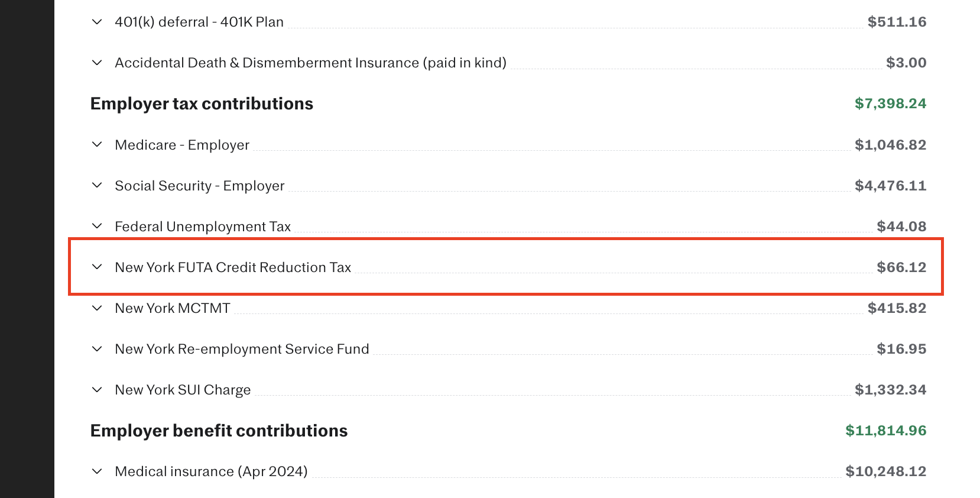The height and width of the screenshot is (498, 980).
Task: Click the New York MCTMT label
Action: 173,308
